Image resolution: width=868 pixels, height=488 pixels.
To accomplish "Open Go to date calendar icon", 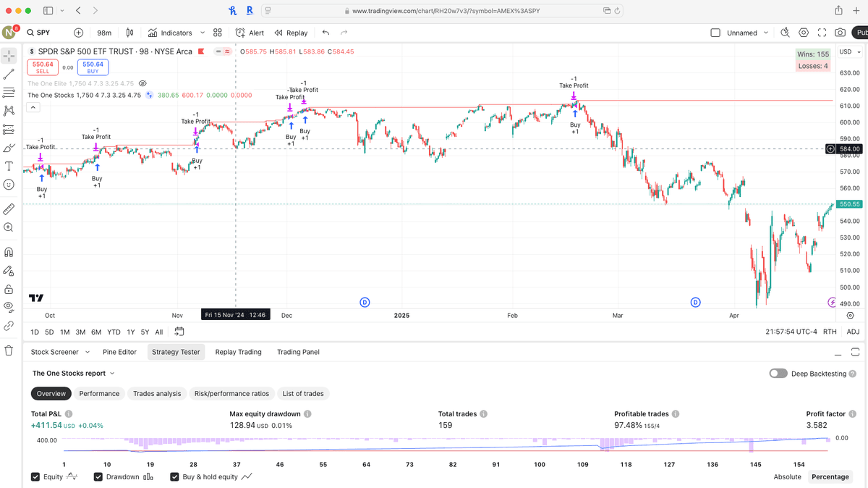I will [x=179, y=332].
